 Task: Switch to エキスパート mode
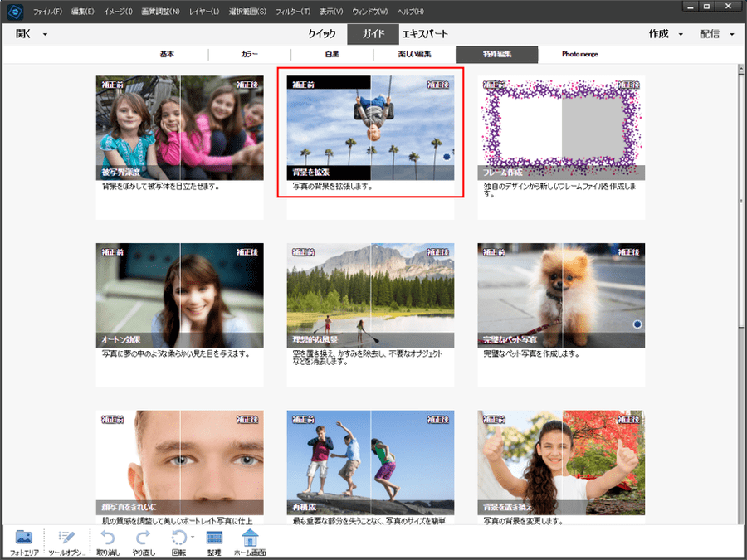point(425,34)
